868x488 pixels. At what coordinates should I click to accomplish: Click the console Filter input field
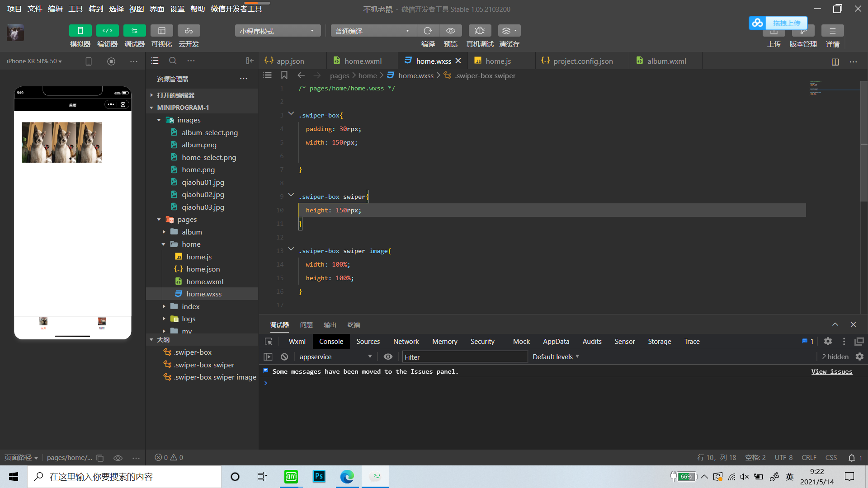click(464, 357)
